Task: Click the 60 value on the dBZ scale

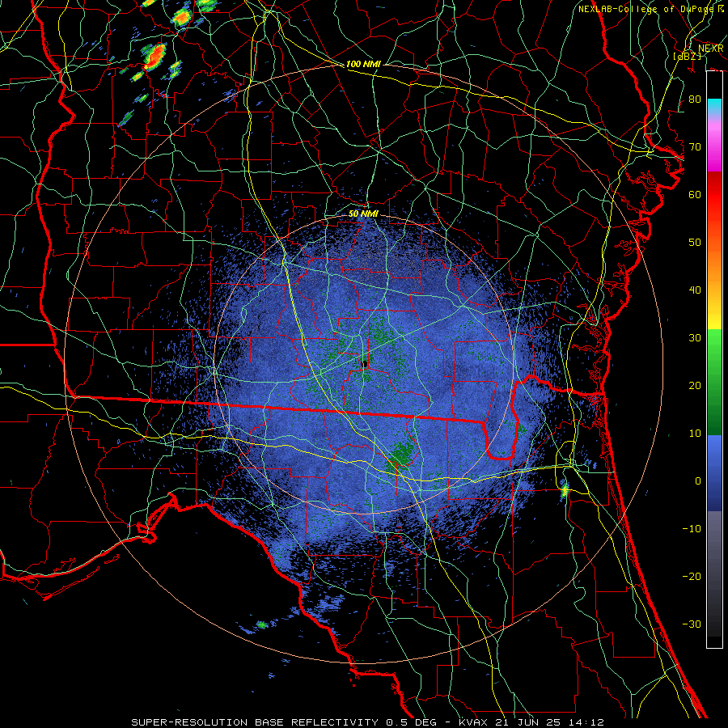Action: pyautogui.click(x=695, y=194)
